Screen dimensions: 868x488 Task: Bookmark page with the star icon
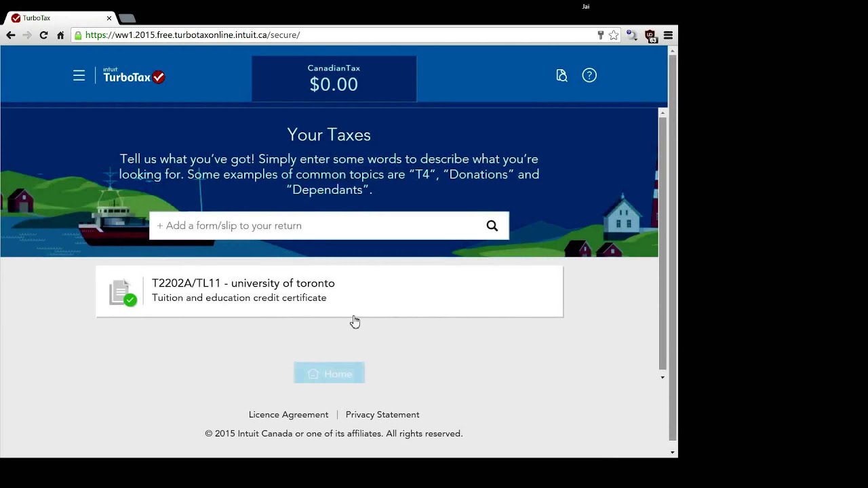tap(614, 35)
